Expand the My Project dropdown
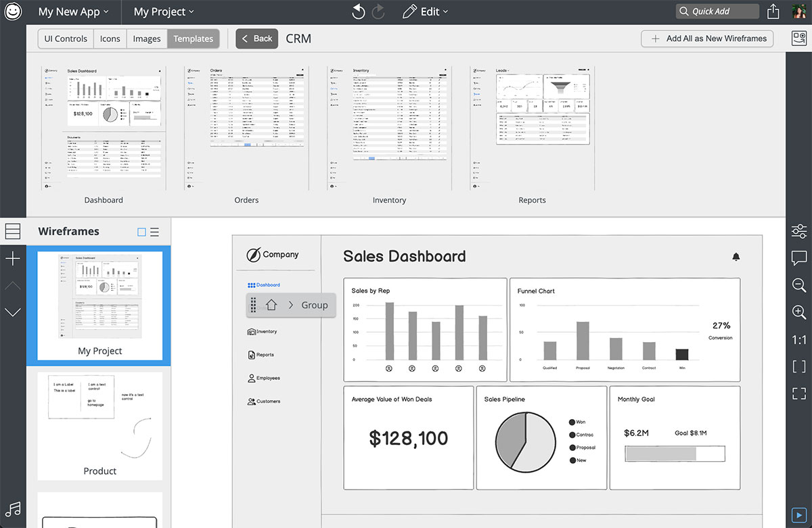 coord(163,11)
